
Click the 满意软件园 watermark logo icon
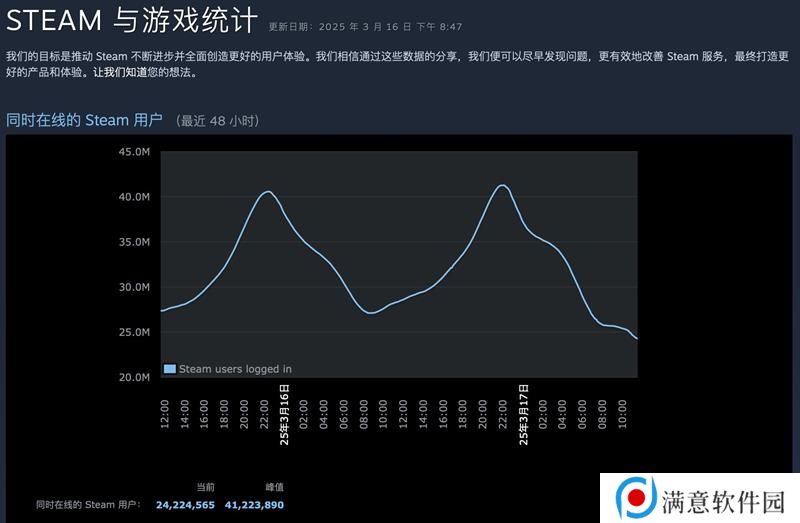635,499
